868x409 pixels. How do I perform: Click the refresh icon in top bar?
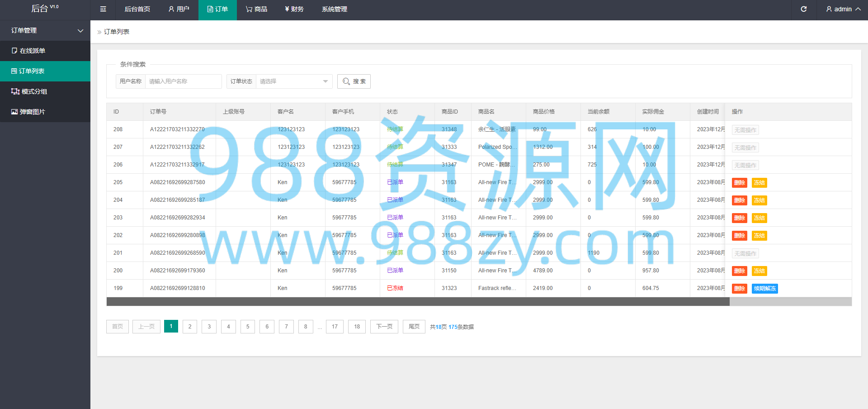804,9
